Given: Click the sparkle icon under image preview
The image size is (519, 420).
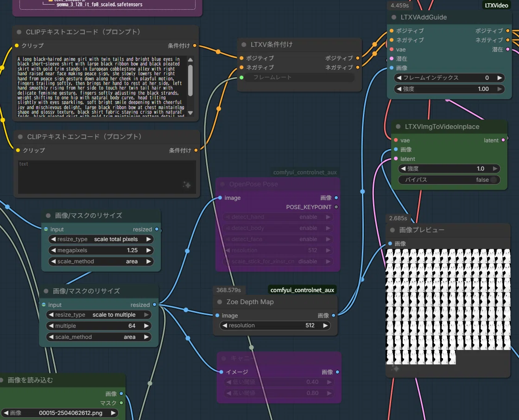Looking at the screenshot, I should (x=395, y=369).
